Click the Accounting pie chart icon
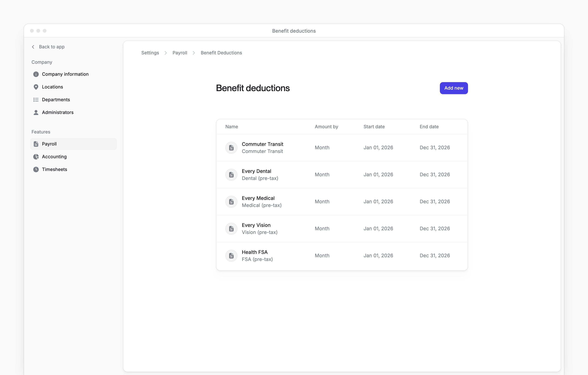The height and width of the screenshot is (375, 588). click(x=36, y=157)
